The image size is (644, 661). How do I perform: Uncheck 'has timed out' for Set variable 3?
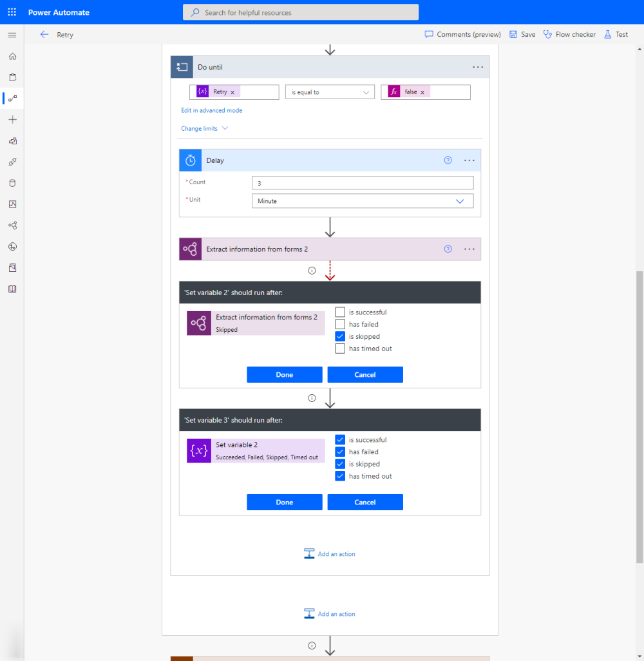point(340,476)
